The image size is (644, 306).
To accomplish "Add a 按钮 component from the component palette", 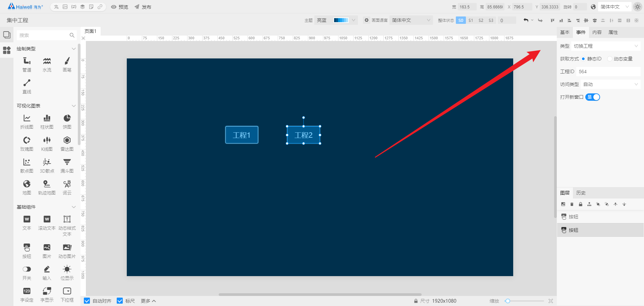I will [x=27, y=251].
